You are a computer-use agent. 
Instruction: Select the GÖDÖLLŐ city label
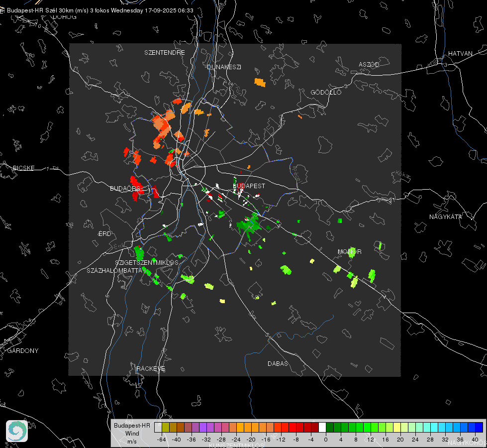tap(326, 92)
